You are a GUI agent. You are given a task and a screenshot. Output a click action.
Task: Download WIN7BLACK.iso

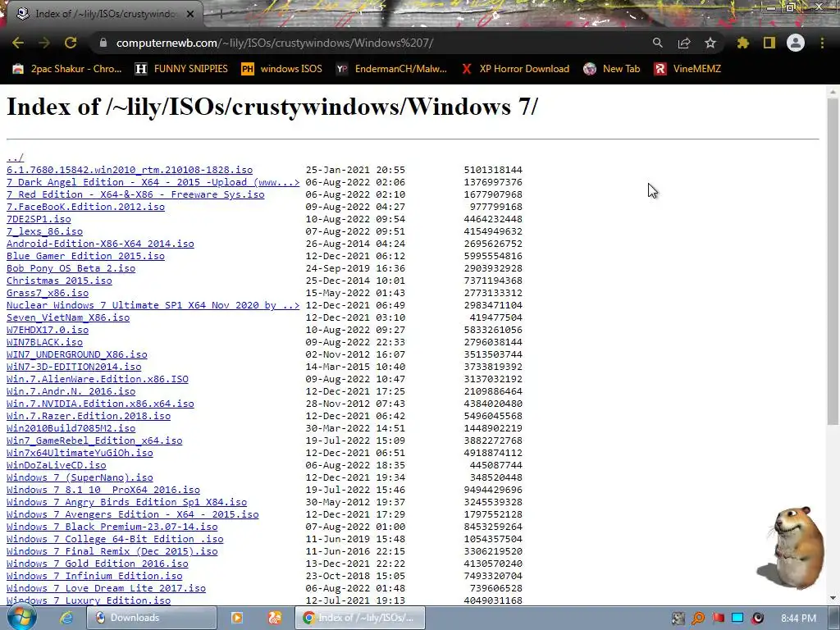[x=44, y=342]
